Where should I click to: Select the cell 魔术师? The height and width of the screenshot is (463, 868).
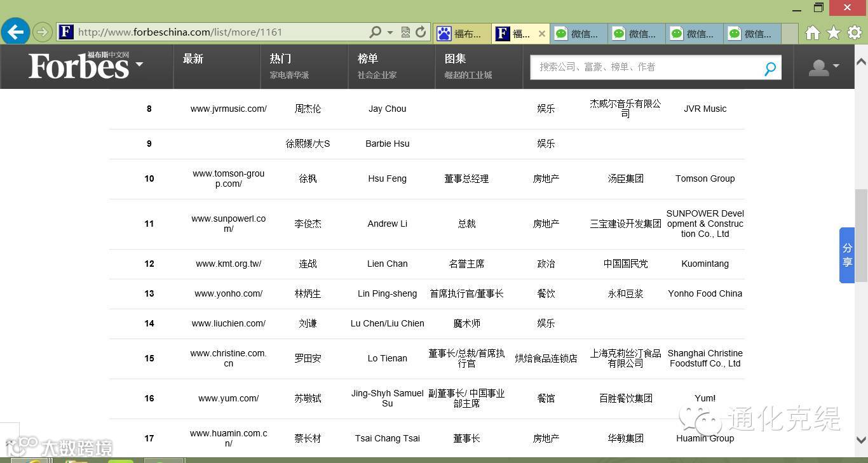point(467,323)
